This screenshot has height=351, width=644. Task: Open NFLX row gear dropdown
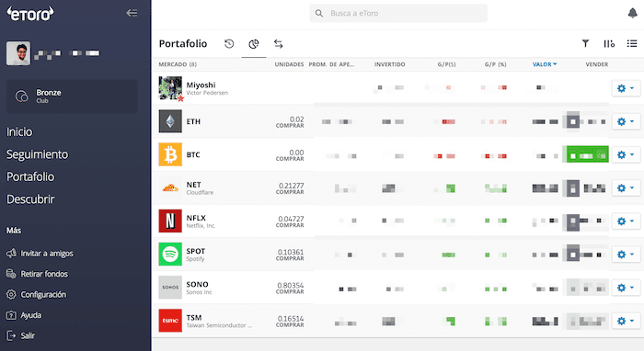click(x=626, y=221)
